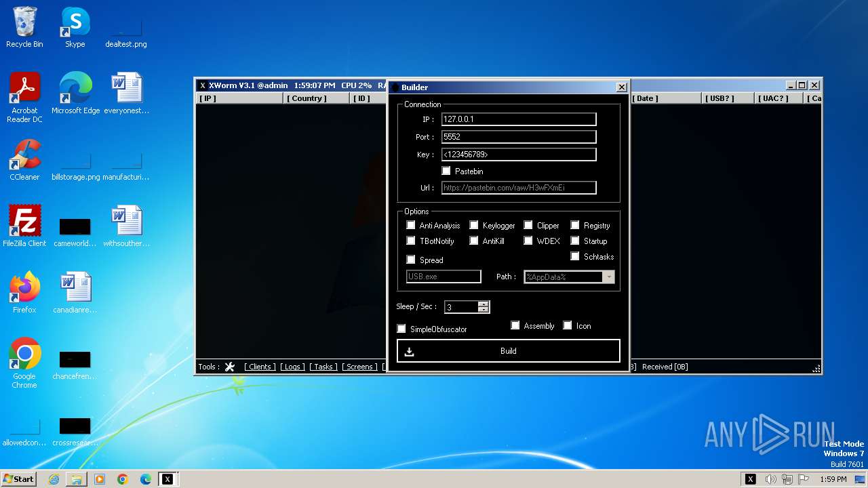
Task: Click the taskbar clock showing 1:59 PM
Action: [x=833, y=479]
